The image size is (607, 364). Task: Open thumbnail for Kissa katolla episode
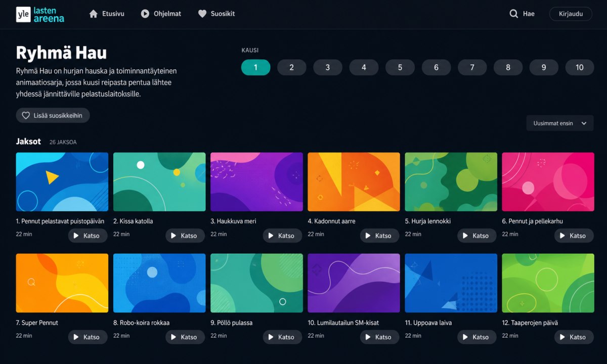pos(159,182)
